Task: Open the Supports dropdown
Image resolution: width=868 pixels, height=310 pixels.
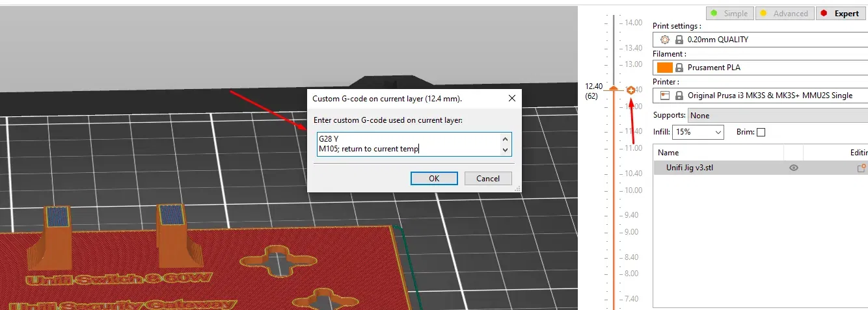Action: point(778,115)
